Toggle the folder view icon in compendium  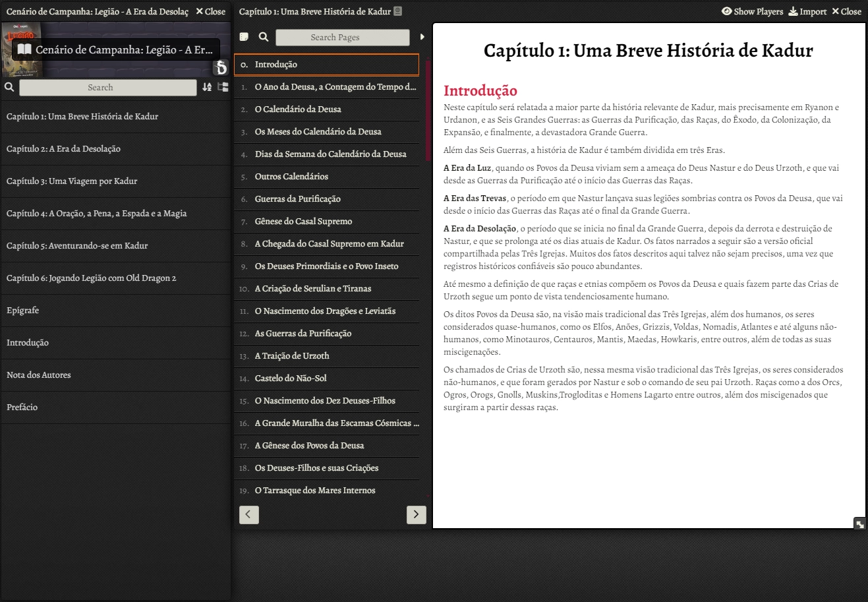pyautogui.click(x=223, y=87)
